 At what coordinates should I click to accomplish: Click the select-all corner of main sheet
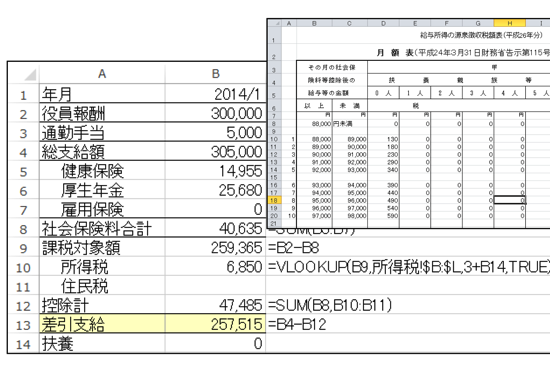[x=24, y=74]
